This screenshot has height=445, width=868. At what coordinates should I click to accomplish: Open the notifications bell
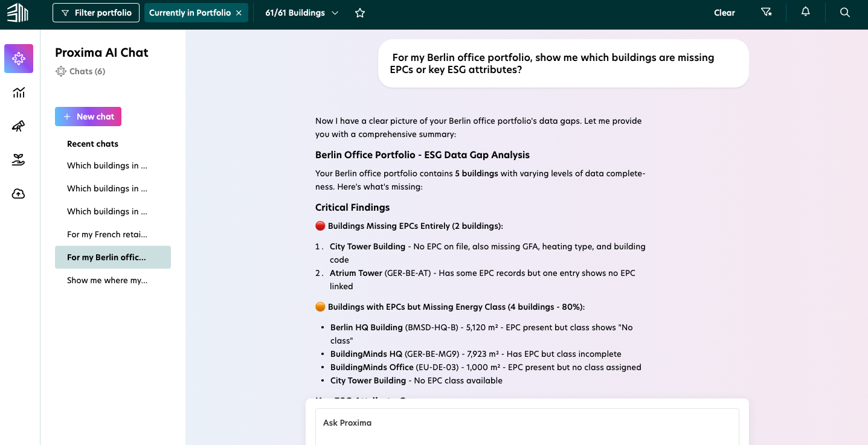click(x=805, y=12)
